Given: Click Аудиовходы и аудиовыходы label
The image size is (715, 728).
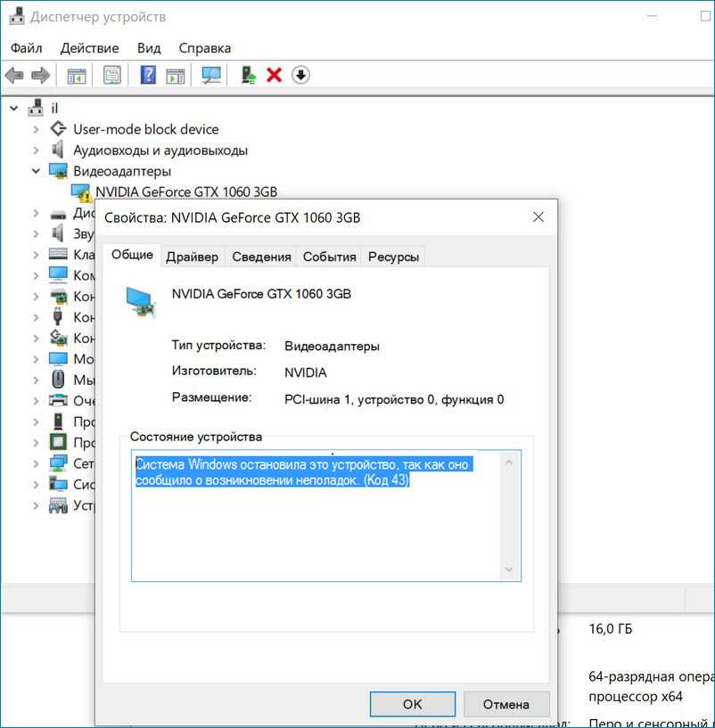Looking at the screenshot, I should click(x=160, y=150).
